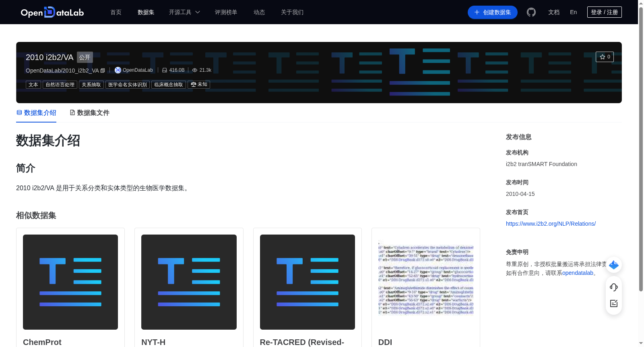Click the Re-TACRED (Revised- card title
This screenshot has width=644, height=347.
point(302,342)
